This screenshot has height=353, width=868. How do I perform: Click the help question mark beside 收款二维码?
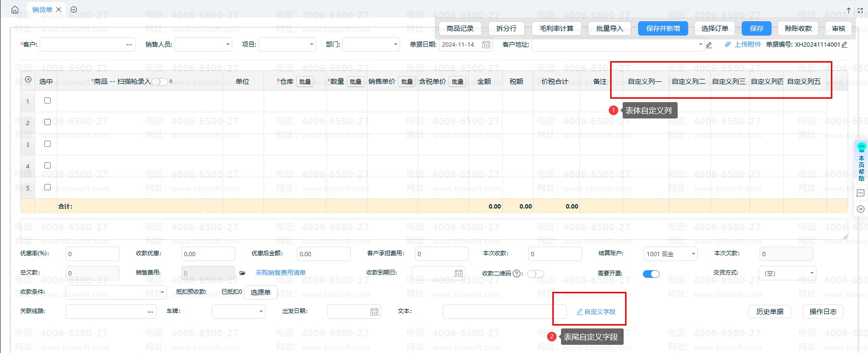point(517,274)
